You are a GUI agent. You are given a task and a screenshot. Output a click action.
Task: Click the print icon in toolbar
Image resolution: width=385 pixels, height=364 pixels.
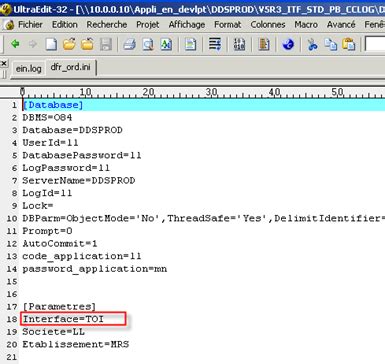[129, 44]
